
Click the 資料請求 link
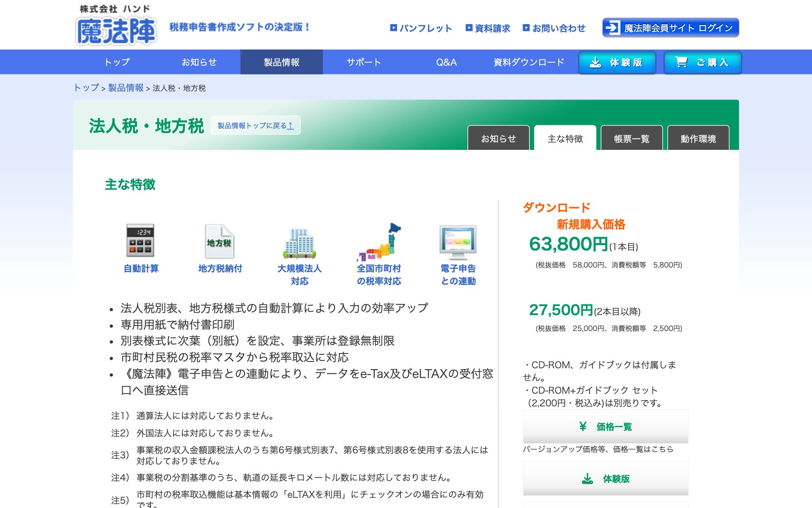click(492, 28)
